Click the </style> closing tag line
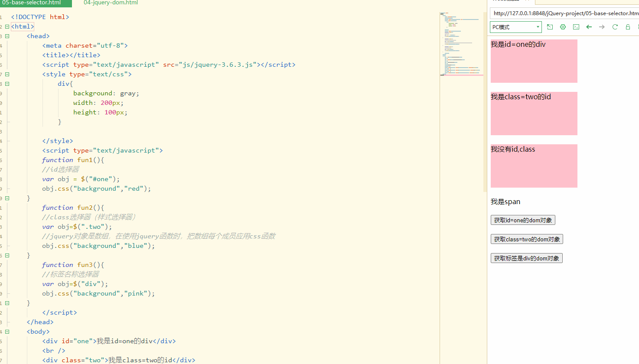 [58, 141]
